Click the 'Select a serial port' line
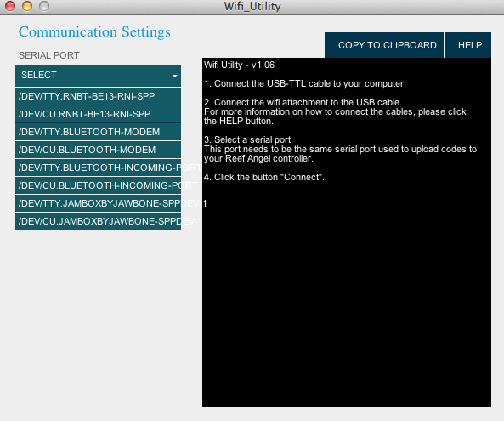Screen dimensions: 504x421 (248, 139)
